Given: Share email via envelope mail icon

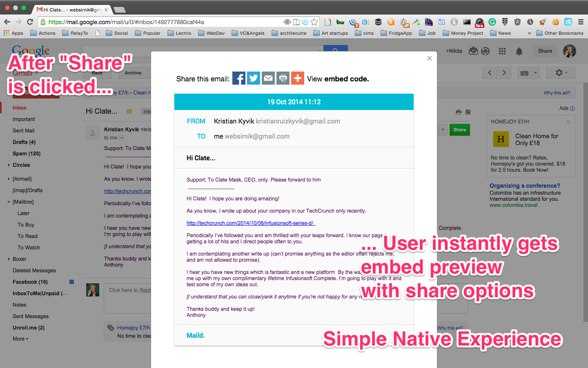Looking at the screenshot, I should point(268,78).
